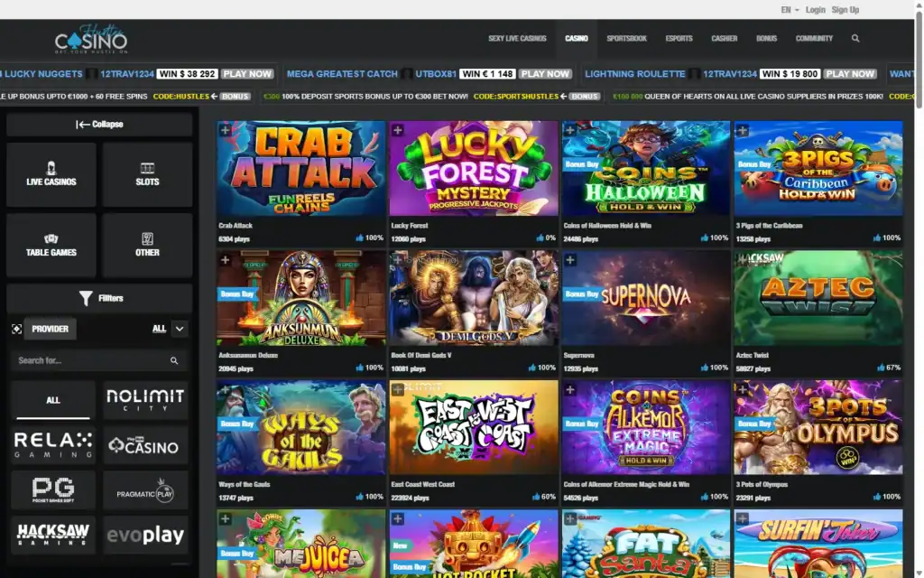Click the provider Search for field
Viewport: 924px width, 578px height.
(x=99, y=360)
